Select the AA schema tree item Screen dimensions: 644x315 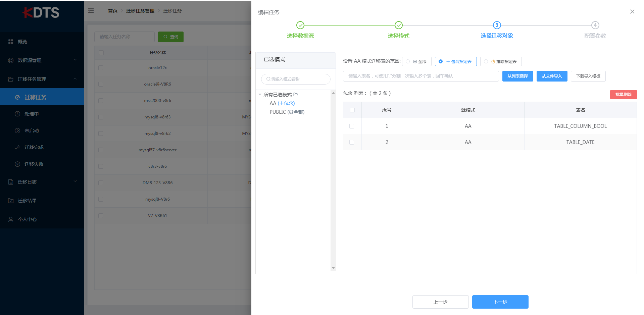[x=282, y=103]
